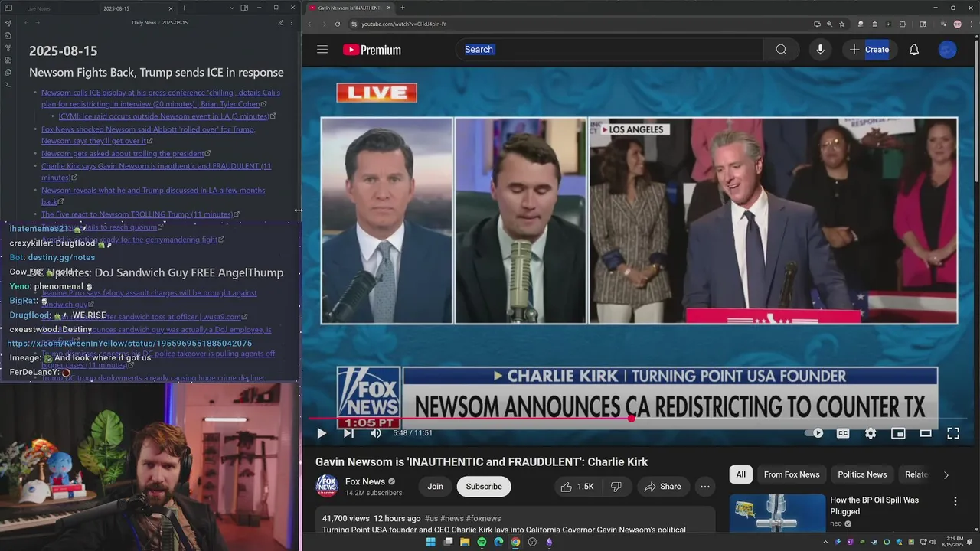Open BP Oil Spill video thumbnail

point(777,513)
